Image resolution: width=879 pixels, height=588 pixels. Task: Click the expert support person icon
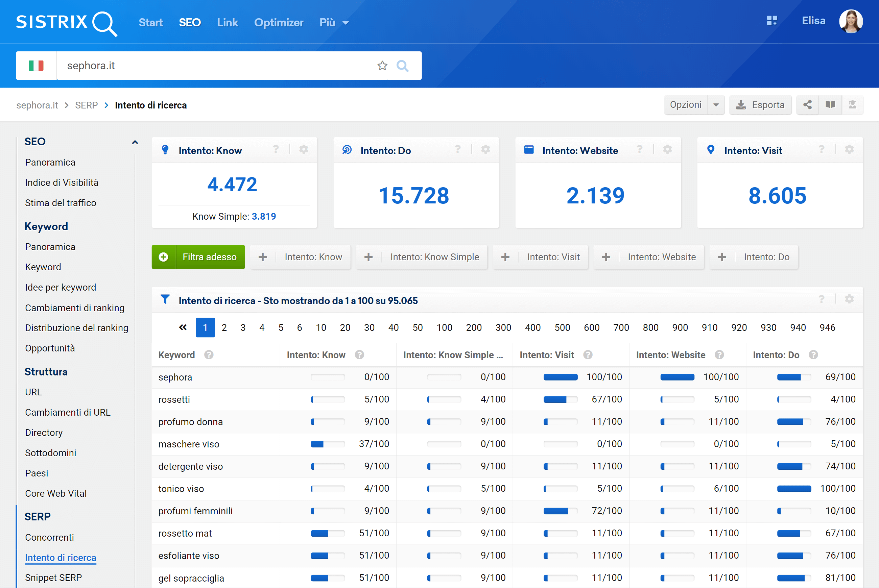[x=852, y=105]
